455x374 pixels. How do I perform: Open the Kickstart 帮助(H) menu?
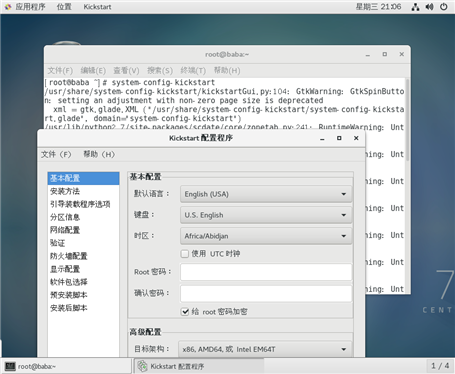[x=99, y=154]
